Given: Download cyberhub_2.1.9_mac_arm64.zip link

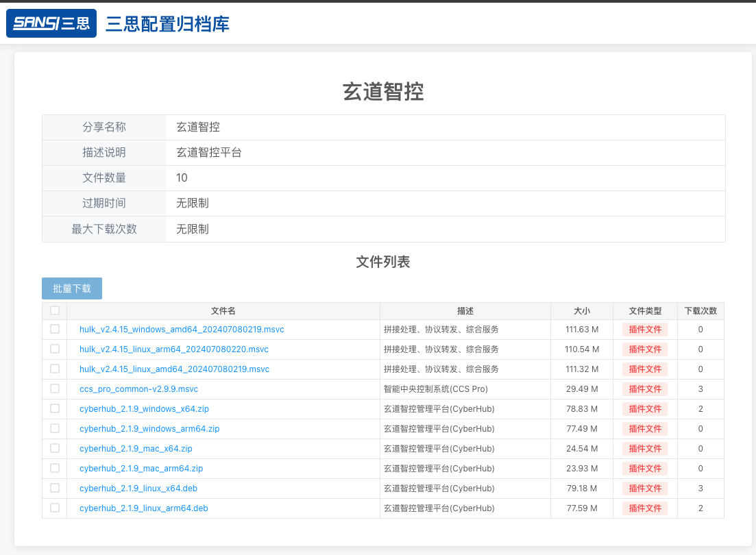Looking at the screenshot, I should pos(141,468).
